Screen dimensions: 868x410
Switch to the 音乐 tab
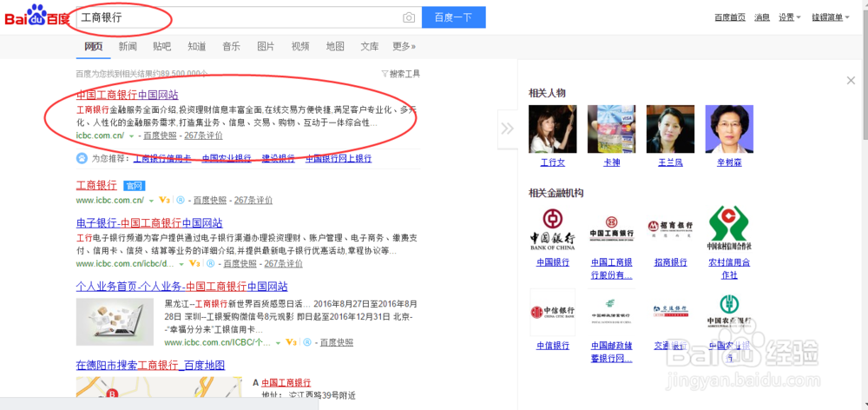coord(232,47)
